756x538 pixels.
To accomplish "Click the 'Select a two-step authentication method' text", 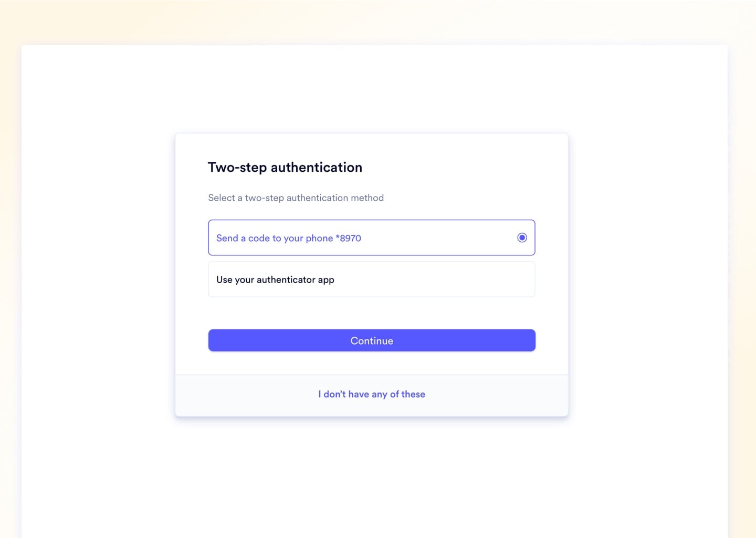I will 296,198.
